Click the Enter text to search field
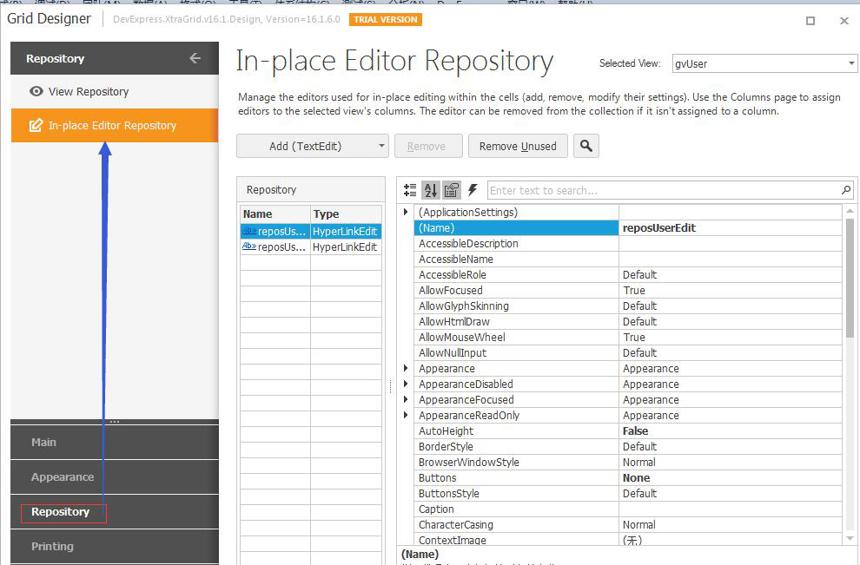The image size is (860, 565). tap(664, 190)
